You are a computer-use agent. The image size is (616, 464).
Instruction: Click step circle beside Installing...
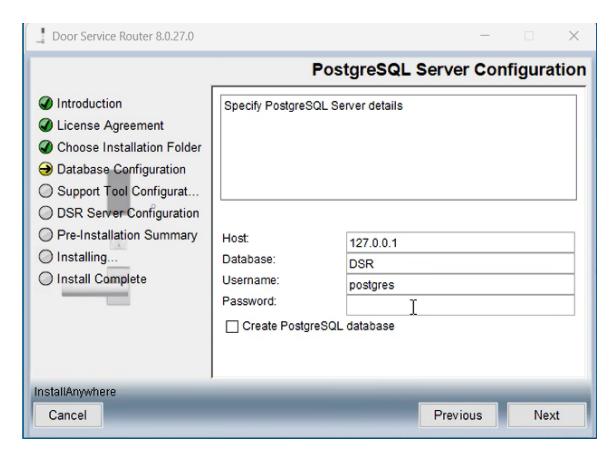point(46,257)
